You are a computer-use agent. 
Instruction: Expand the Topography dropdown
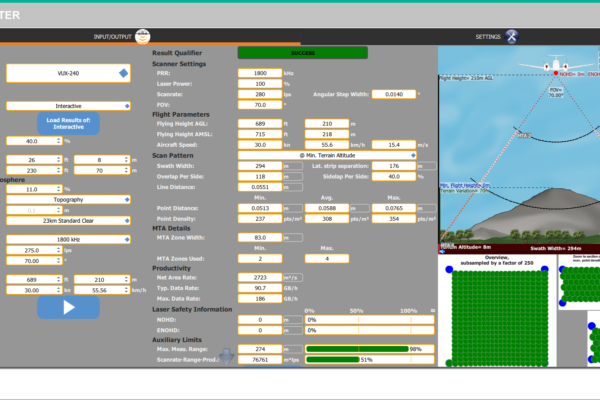pos(69,199)
